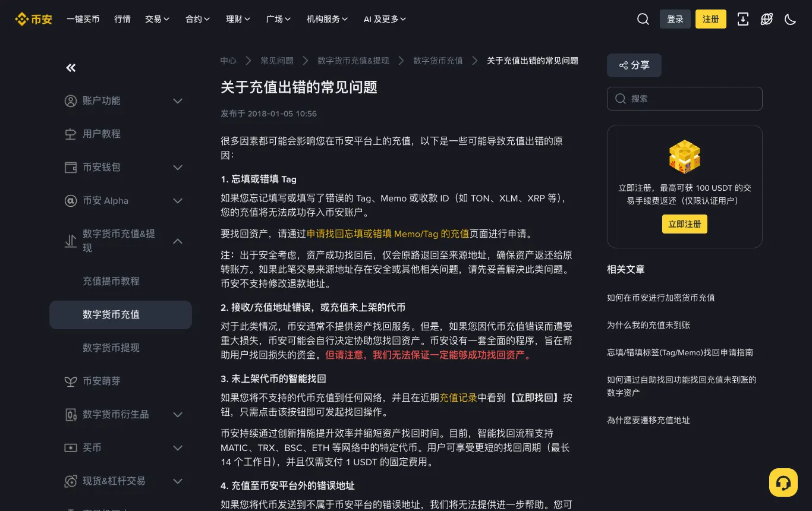Screen dimensions: 812x511
Task: Open related article 如何在币安进行加密货币充值
Action: pyautogui.click(x=661, y=298)
